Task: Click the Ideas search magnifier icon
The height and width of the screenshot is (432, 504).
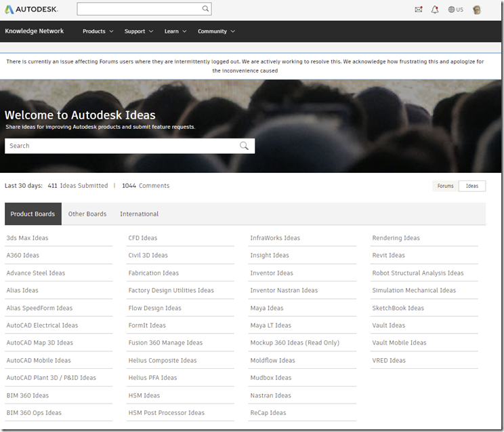Action: coord(244,146)
